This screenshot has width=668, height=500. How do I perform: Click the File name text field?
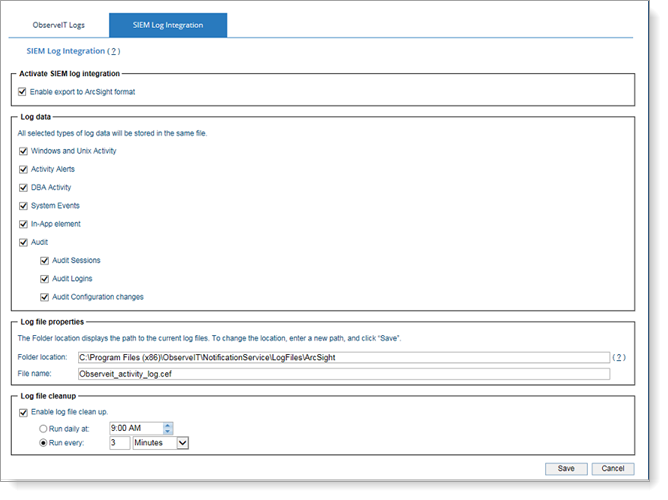point(343,374)
